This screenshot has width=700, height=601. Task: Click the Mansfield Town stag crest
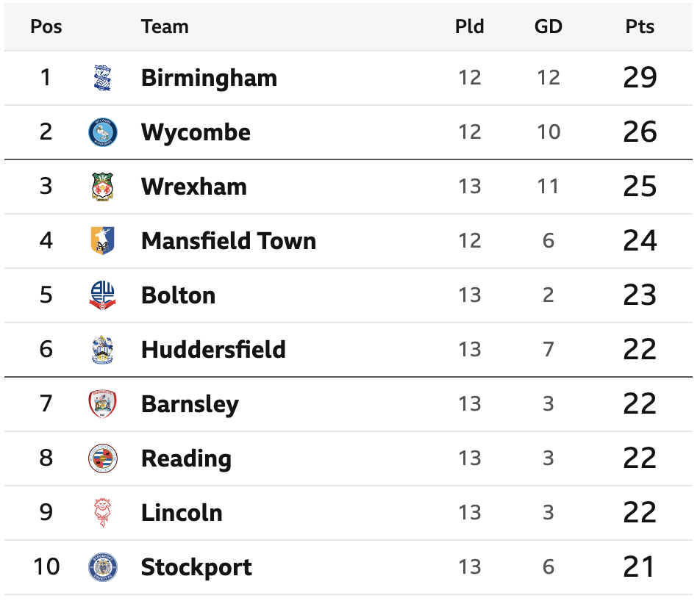click(103, 241)
